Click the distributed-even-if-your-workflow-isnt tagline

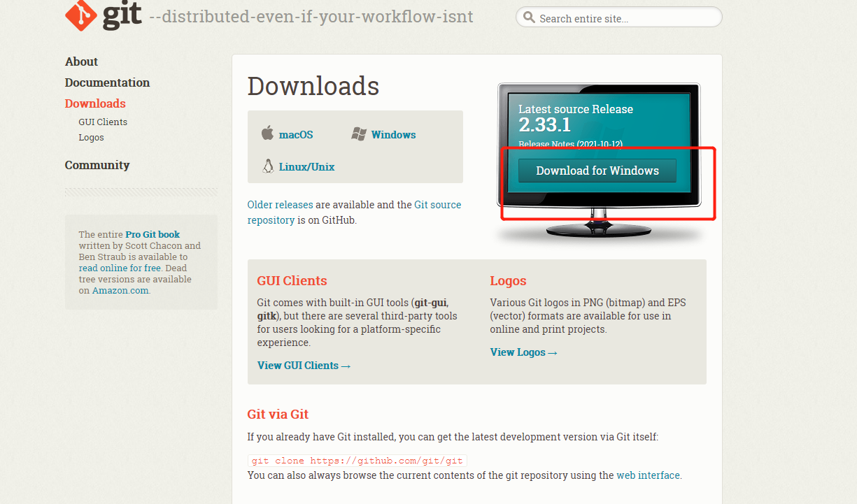311,17
